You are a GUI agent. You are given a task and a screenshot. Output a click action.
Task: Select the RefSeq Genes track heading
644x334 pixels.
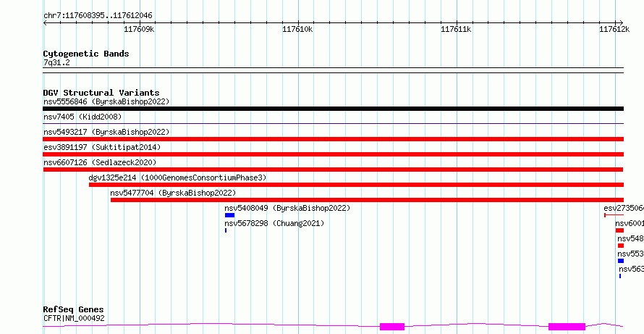click(x=74, y=310)
